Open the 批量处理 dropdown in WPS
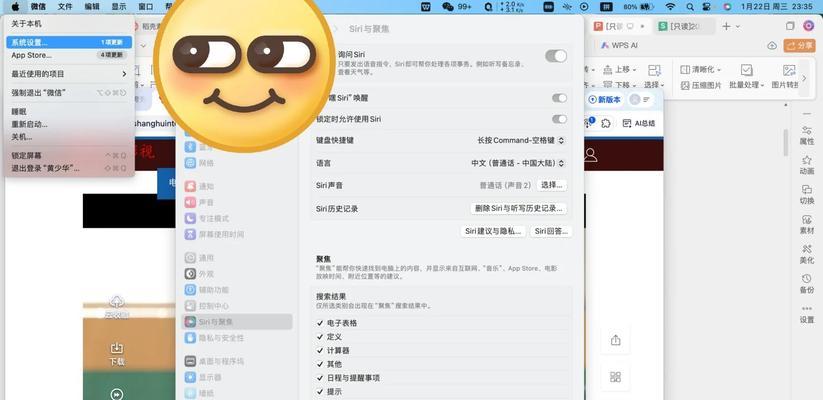The image size is (823, 400). [746, 77]
